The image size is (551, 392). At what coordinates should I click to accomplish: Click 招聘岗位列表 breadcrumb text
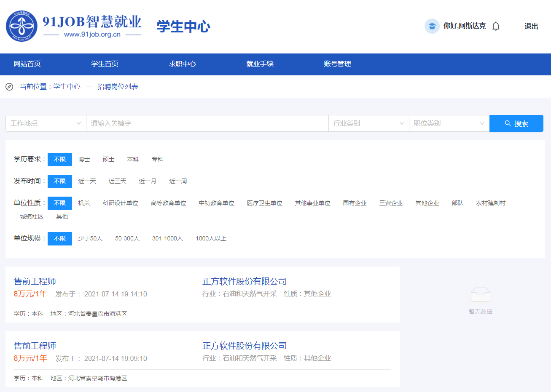tap(118, 87)
